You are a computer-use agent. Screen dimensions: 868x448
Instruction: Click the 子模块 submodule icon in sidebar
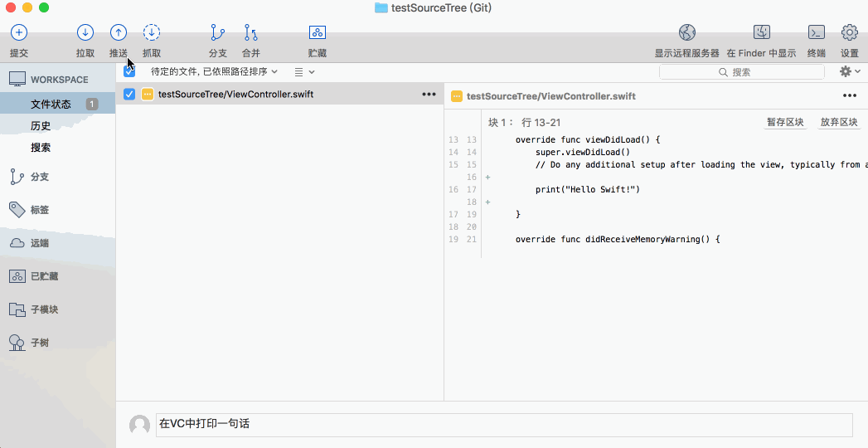(17, 309)
